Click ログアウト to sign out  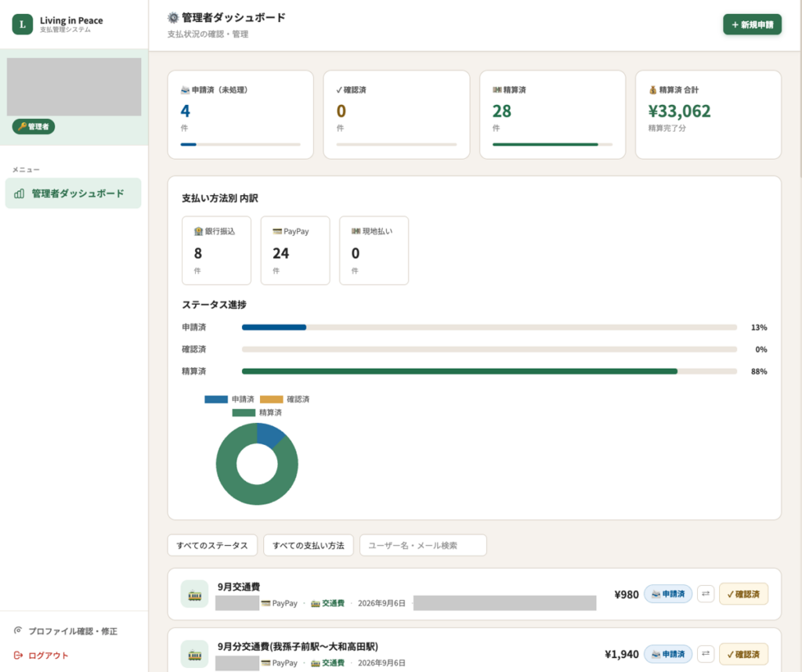coord(41,655)
